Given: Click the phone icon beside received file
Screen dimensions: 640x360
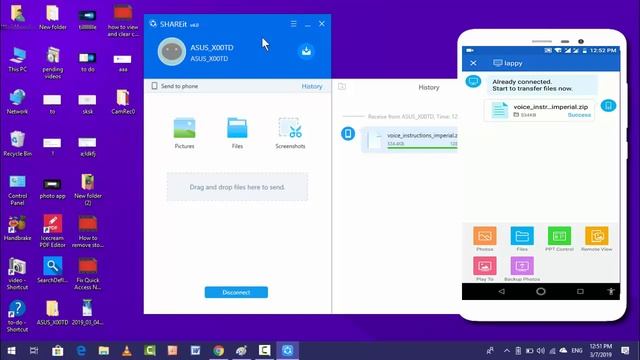Looking at the screenshot, I should click(348, 133).
